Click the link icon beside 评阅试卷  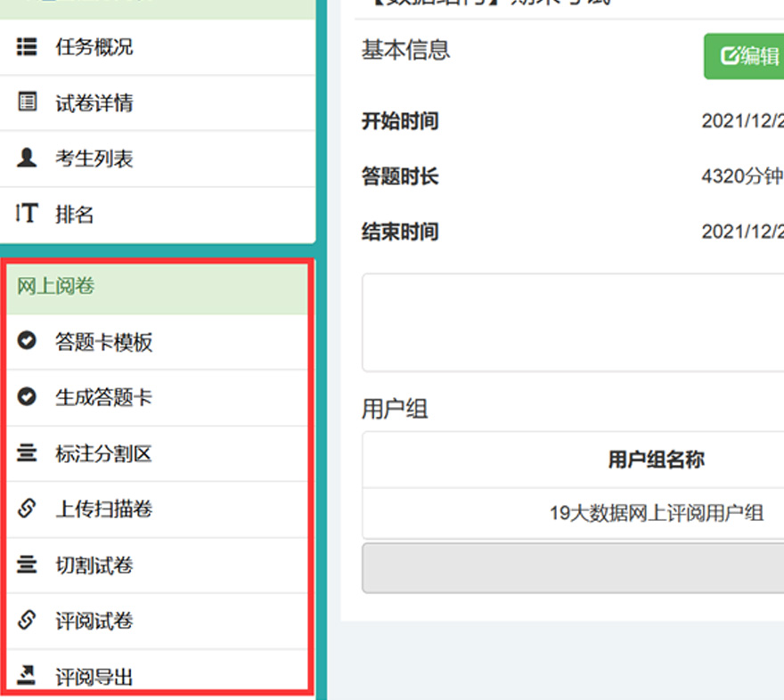pyautogui.click(x=28, y=621)
